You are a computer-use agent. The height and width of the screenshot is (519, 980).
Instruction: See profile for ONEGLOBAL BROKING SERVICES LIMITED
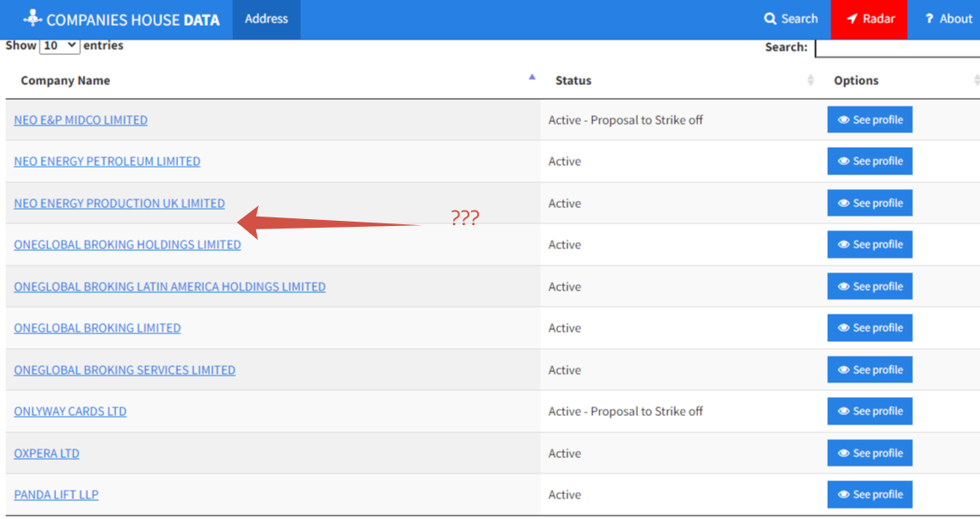pyautogui.click(x=869, y=369)
